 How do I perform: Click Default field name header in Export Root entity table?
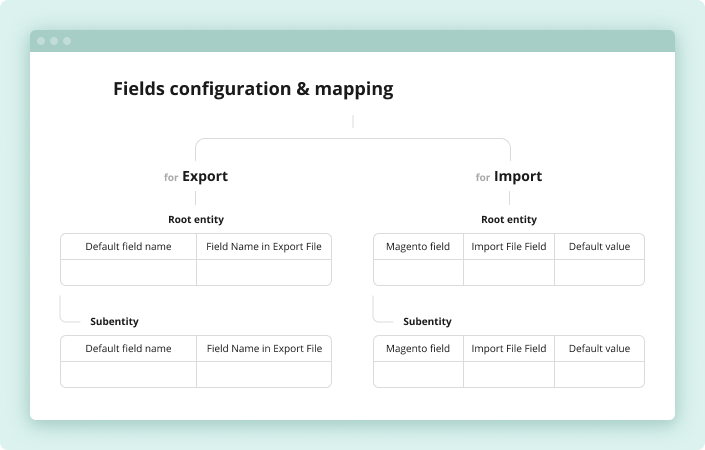pos(128,246)
